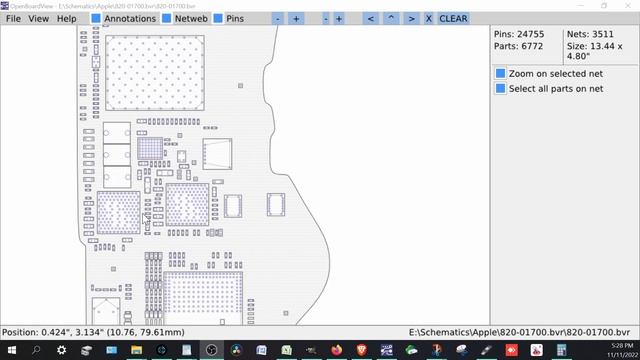
Task: Toggle the Netweb checkbox
Action: [x=167, y=19]
